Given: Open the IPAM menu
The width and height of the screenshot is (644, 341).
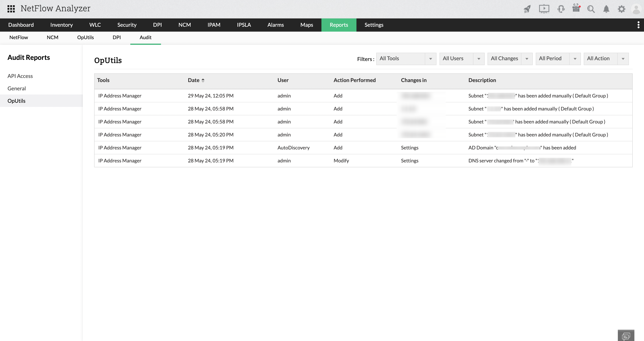Looking at the screenshot, I should (214, 25).
